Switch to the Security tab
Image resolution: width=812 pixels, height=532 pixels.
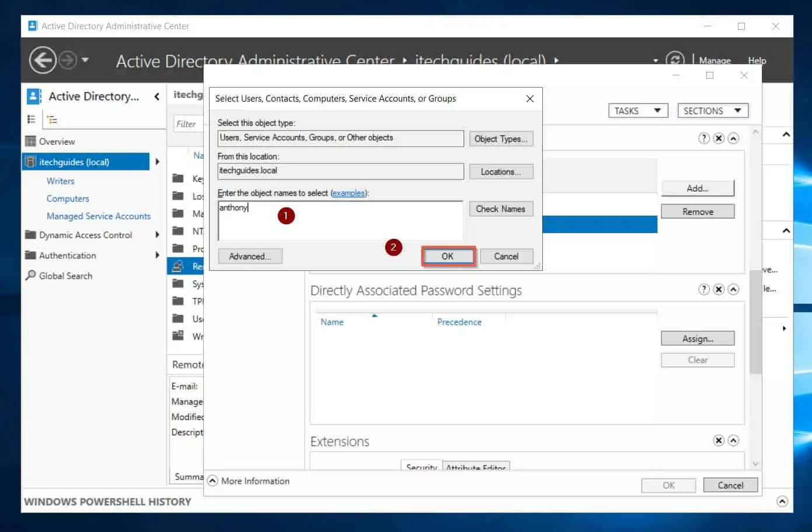point(421,467)
